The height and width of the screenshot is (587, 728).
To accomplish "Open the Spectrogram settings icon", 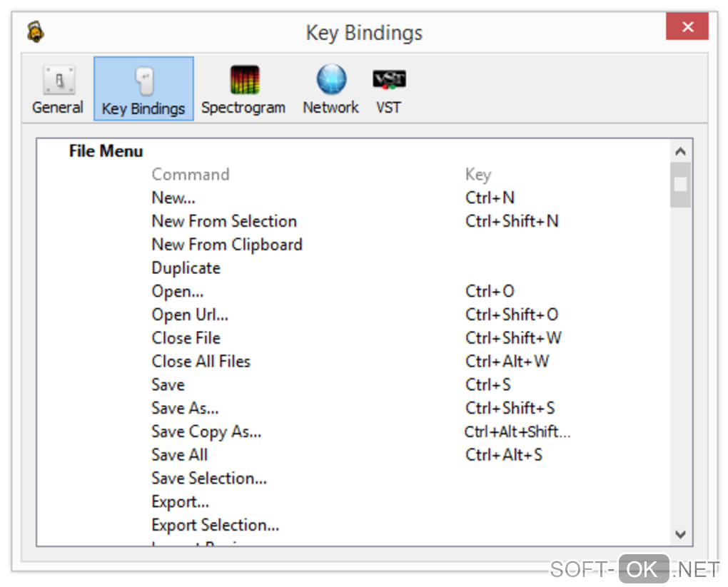I will point(243,80).
